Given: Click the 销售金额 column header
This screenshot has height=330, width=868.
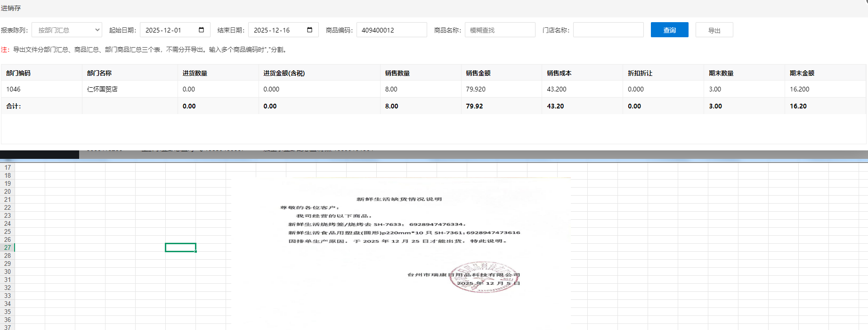Looking at the screenshot, I should pos(478,73).
